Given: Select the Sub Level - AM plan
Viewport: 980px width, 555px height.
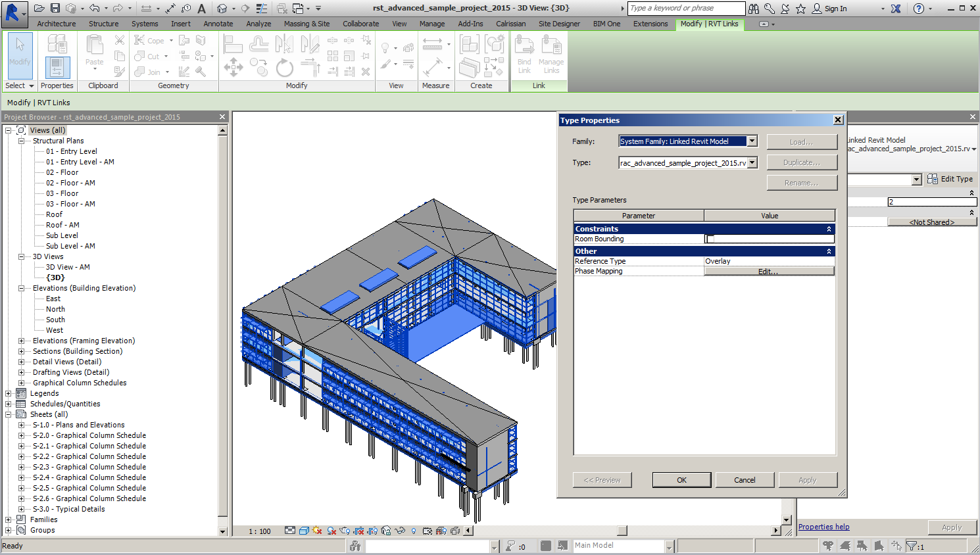Looking at the screenshot, I should point(70,246).
